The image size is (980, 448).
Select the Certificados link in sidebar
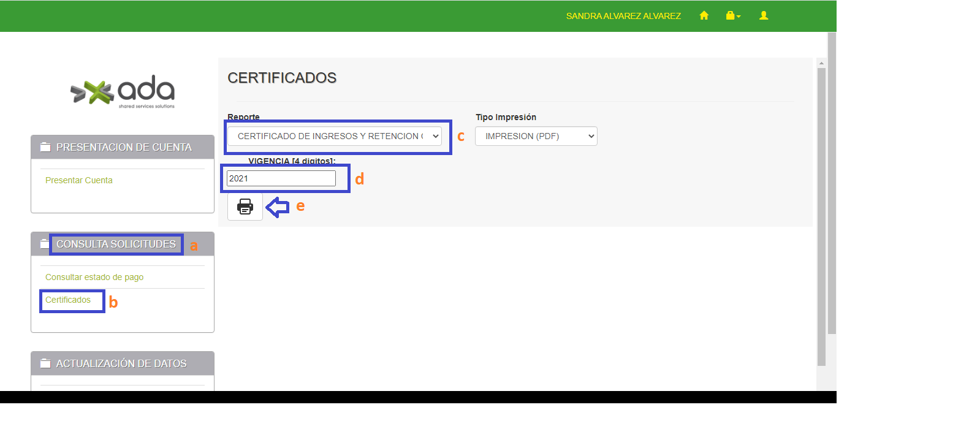tap(68, 300)
